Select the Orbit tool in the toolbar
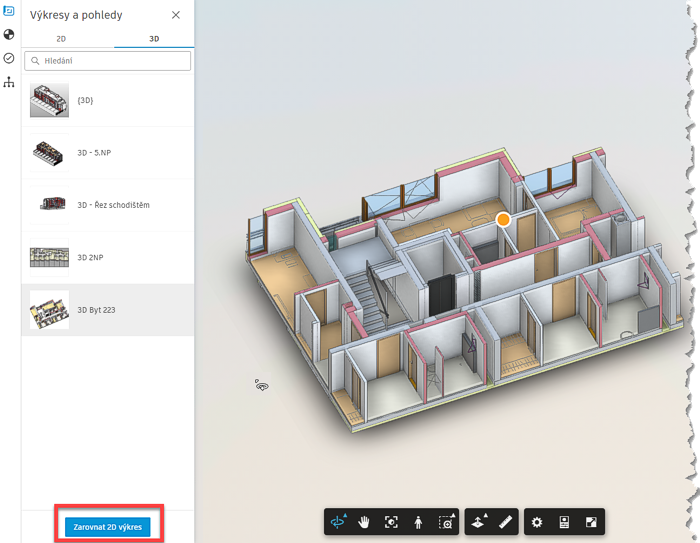Viewport: 700px width, 543px height. 338,522
